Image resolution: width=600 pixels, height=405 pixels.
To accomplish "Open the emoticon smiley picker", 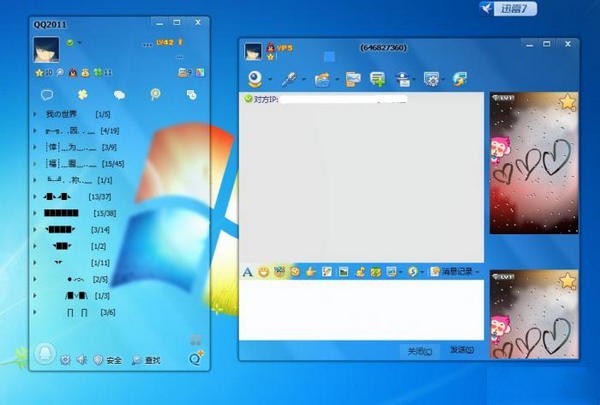I will pos(263,271).
